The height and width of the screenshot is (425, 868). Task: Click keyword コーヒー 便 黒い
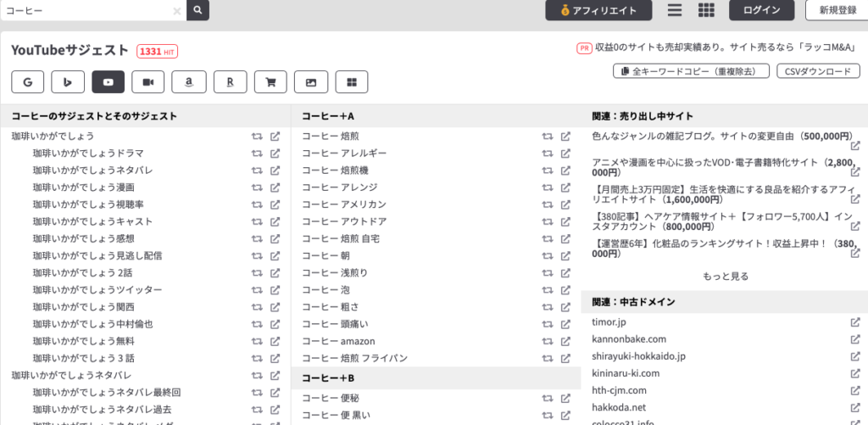[336, 415]
